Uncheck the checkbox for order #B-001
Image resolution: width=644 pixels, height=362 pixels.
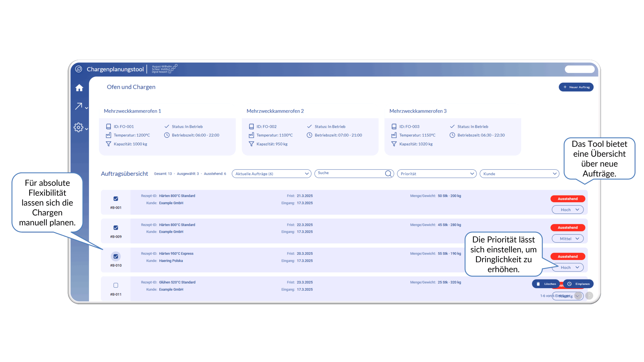[x=116, y=199]
